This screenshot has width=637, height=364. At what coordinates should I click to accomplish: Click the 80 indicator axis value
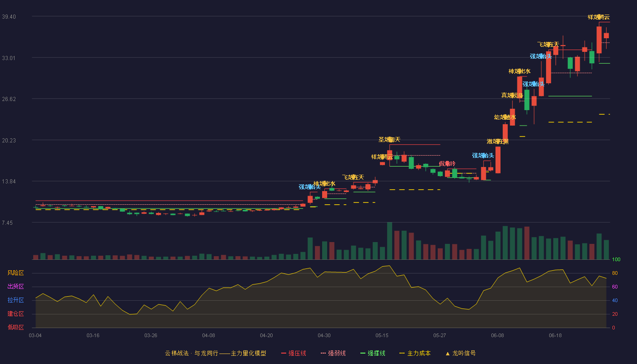(x=615, y=273)
